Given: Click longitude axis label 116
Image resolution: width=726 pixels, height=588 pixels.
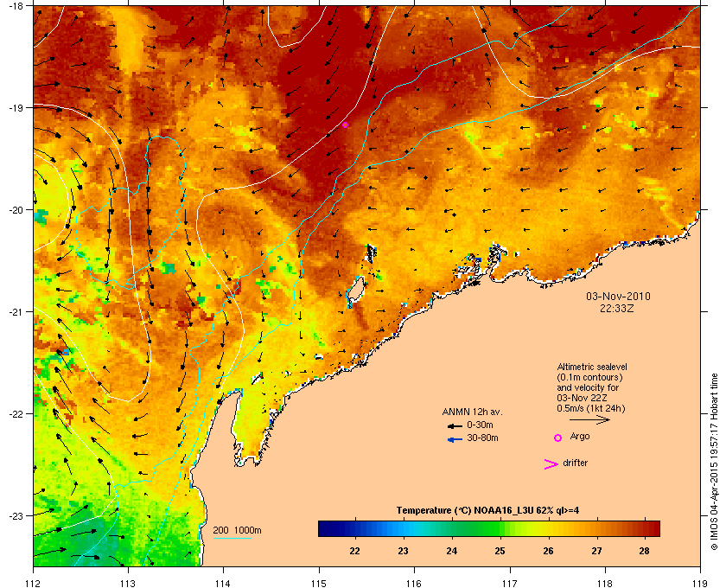Looking at the screenshot, I should [x=414, y=583].
